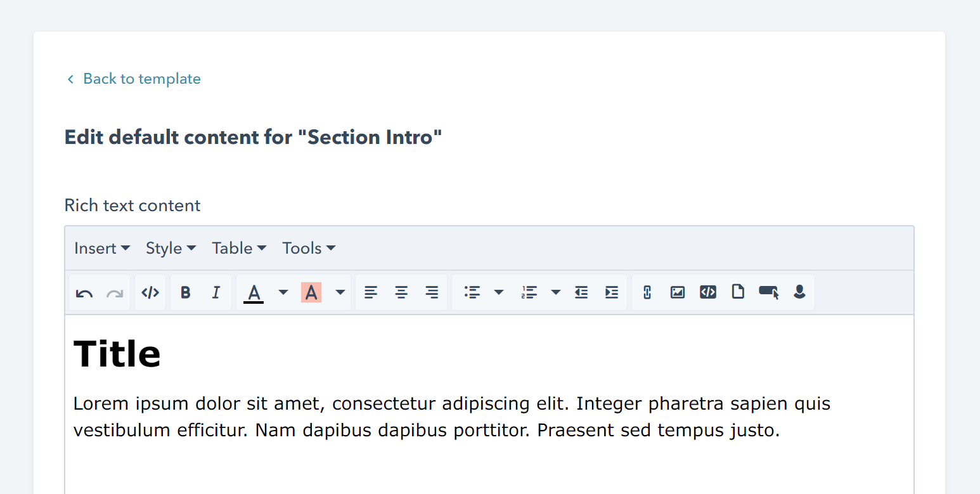Image resolution: width=980 pixels, height=494 pixels.
Task: Expand the numbered list style dropdown
Action: [556, 292]
